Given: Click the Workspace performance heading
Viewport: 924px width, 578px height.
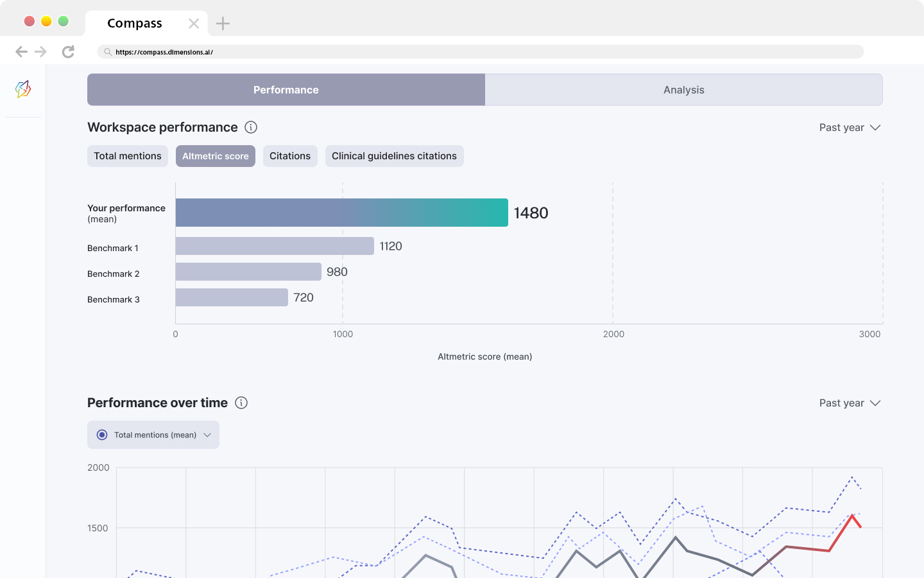Looking at the screenshot, I should point(162,127).
